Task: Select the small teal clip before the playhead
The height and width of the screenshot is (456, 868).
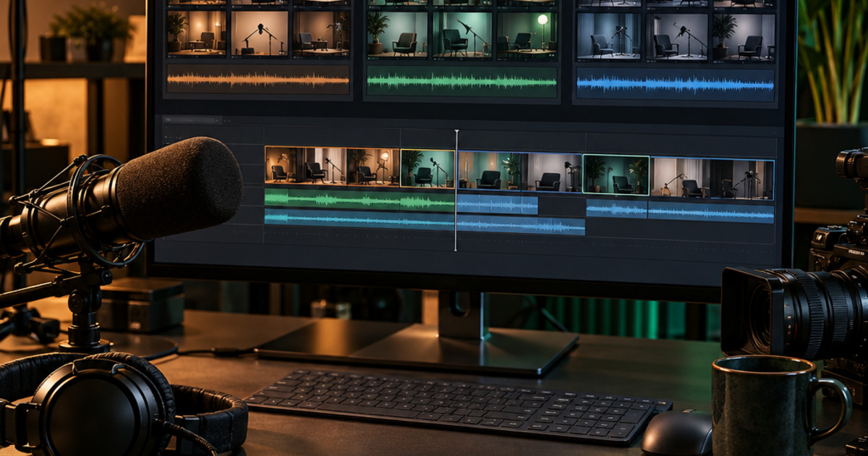Action: (427, 168)
